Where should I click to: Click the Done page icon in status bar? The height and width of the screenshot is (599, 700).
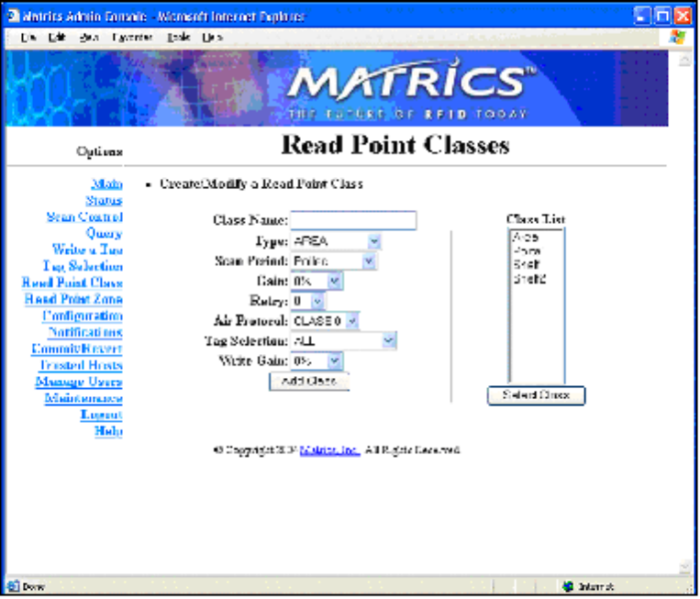pyautogui.click(x=13, y=587)
